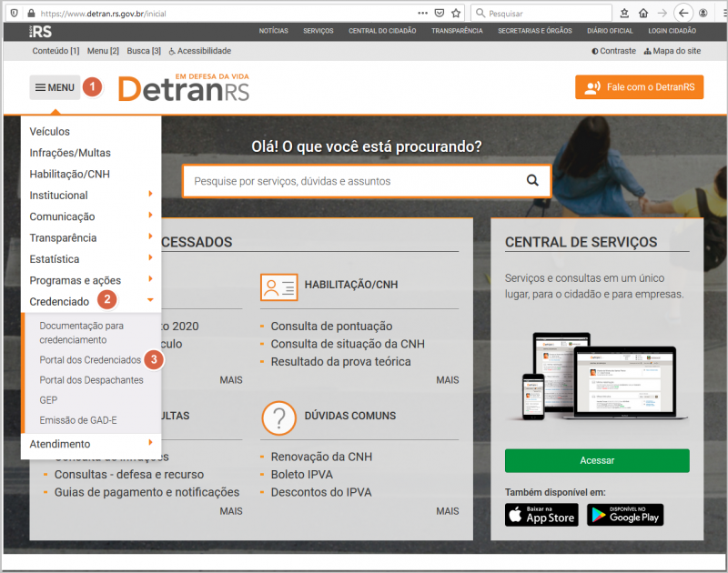Viewport: 728px width, 573px height.
Task: Click the Pocket save icon in address bar
Action: click(440, 13)
